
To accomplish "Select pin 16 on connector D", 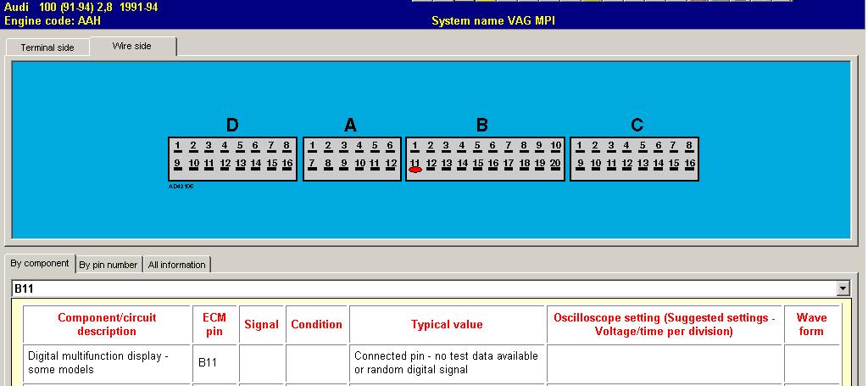I will (x=287, y=165).
